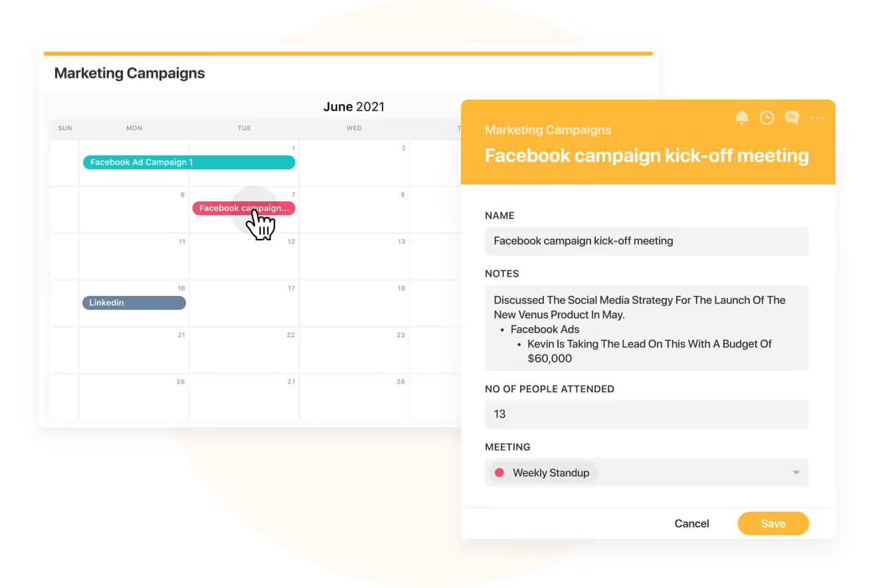Open the comments speech bubble icon
The height and width of the screenshot is (588, 890).
click(792, 117)
